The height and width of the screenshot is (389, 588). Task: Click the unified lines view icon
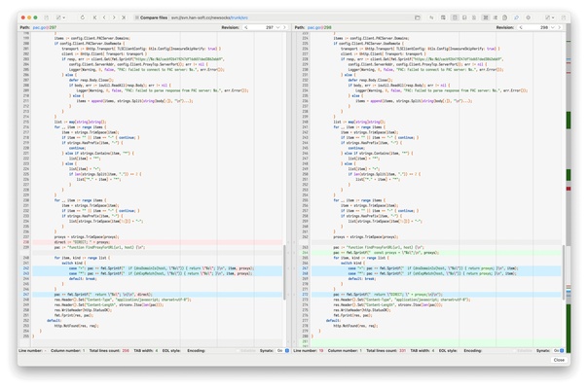pyautogui.click(x=474, y=18)
